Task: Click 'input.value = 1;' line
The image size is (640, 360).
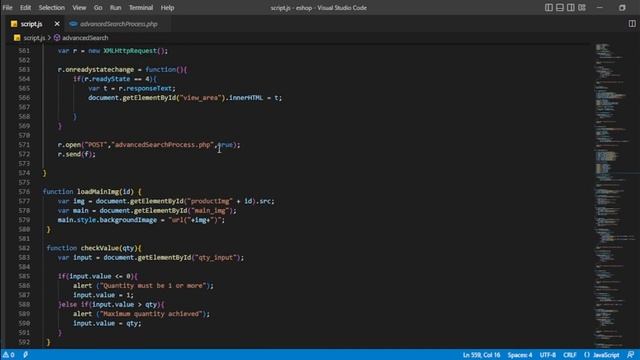Action: [x=103, y=295]
